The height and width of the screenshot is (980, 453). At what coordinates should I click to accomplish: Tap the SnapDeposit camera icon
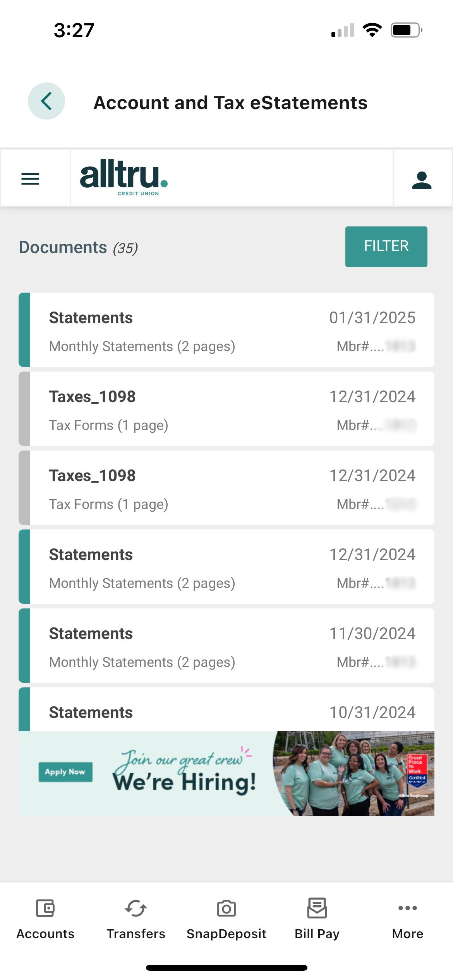pyautogui.click(x=226, y=909)
